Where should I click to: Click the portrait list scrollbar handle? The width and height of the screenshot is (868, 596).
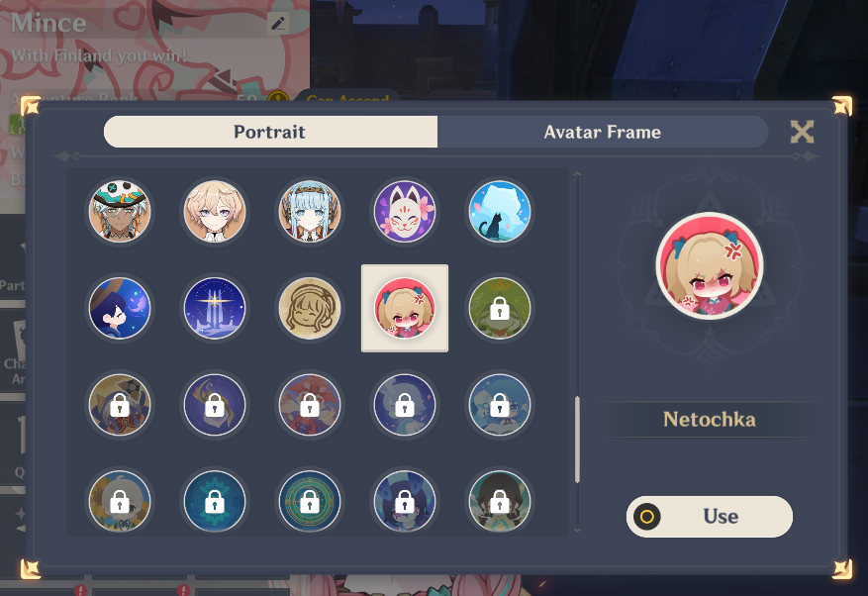pos(577,440)
